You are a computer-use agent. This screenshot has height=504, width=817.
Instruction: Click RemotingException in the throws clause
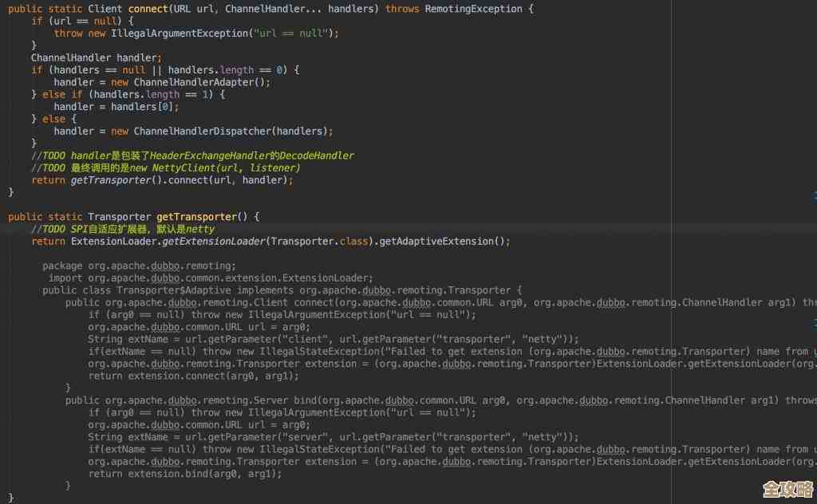pyautogui.click(x=475, y=9)
